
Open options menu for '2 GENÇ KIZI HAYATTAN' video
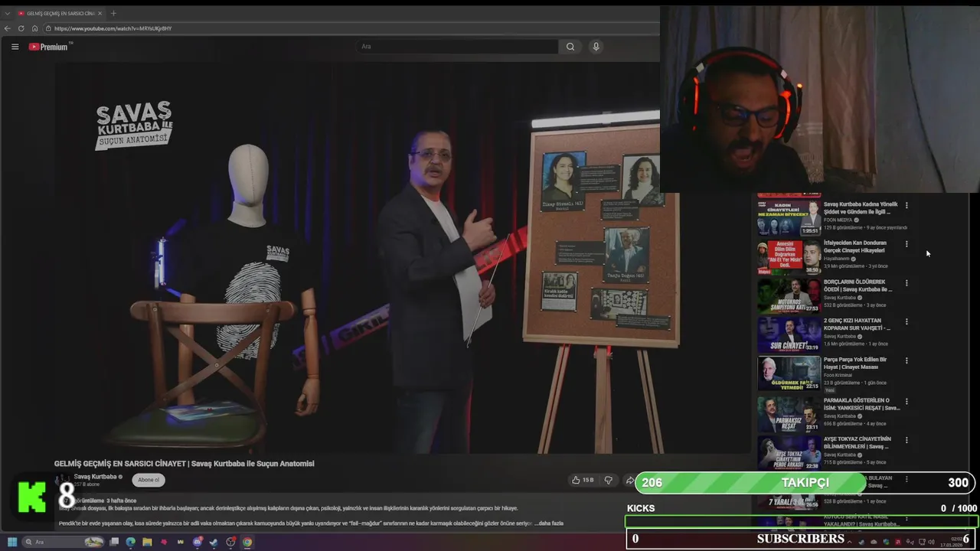point(906,321)
